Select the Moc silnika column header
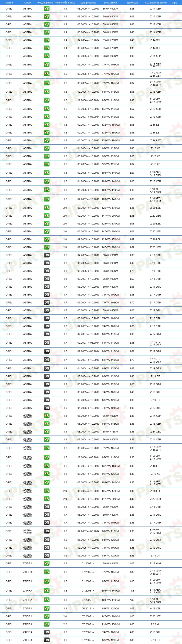This screenshot has width=182, height=644. click(x=110, y=3)
